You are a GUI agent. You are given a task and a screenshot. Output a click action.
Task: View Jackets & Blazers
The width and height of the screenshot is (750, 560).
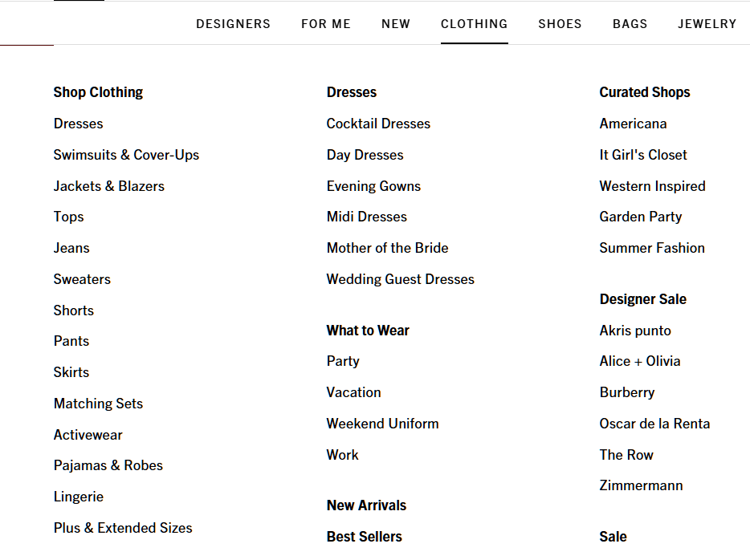tap(108, 186)
